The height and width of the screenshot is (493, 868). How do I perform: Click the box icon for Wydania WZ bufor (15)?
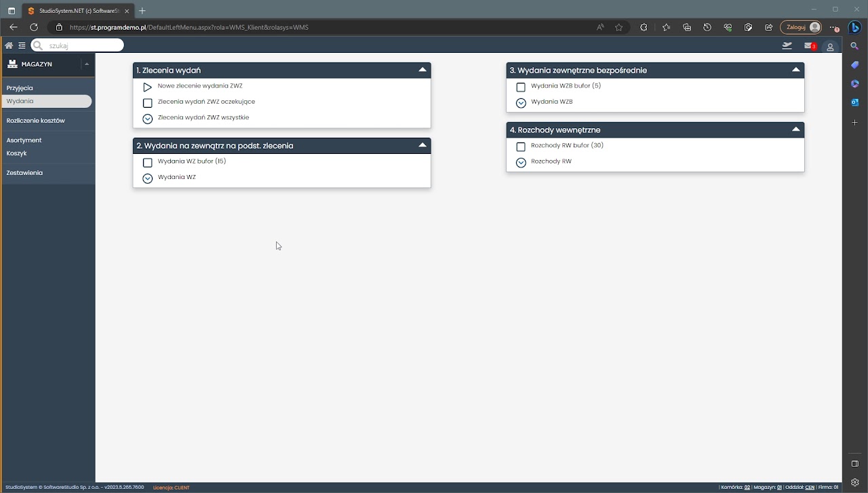147,163
